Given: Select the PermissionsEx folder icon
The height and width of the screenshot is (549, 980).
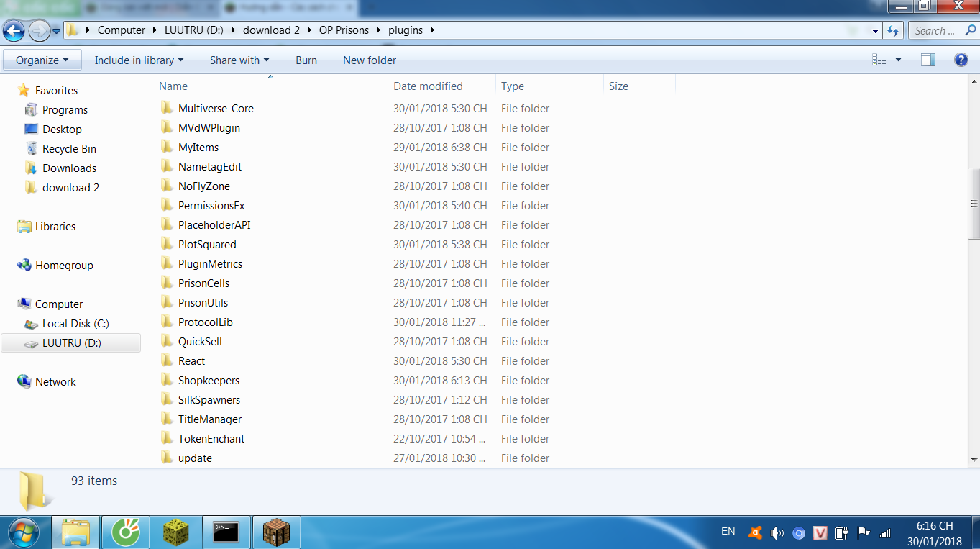Looking at the screenshot, I should coord(167,205).
